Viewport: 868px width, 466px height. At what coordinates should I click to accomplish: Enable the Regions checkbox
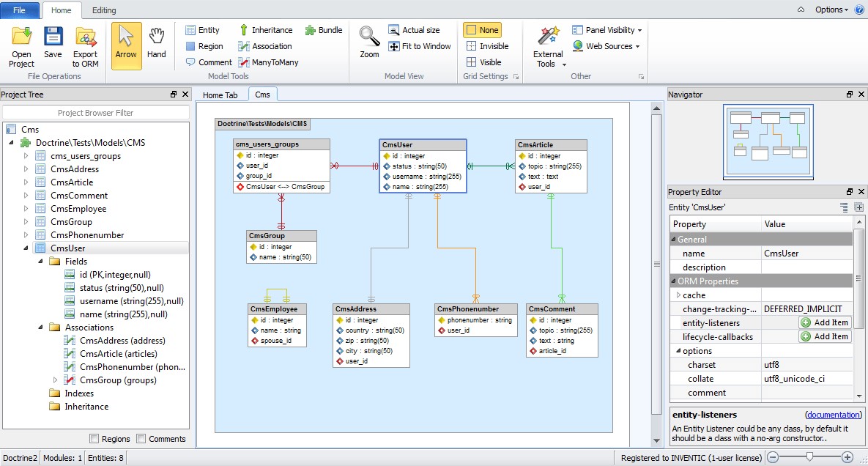tap(94, 439)
